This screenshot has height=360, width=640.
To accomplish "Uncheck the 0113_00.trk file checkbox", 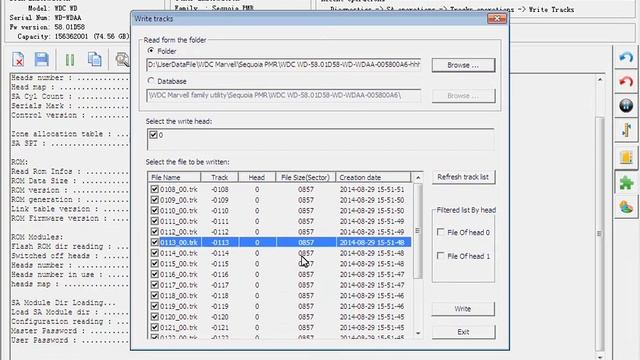I will (x=154, y=242).
